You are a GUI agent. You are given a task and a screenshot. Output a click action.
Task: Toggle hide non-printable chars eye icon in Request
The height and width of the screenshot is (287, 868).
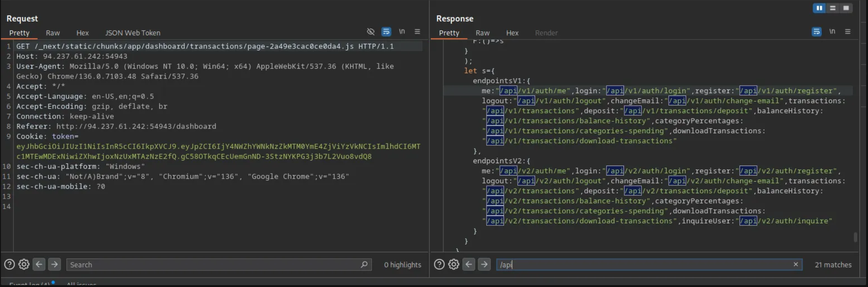coord(371,32)
